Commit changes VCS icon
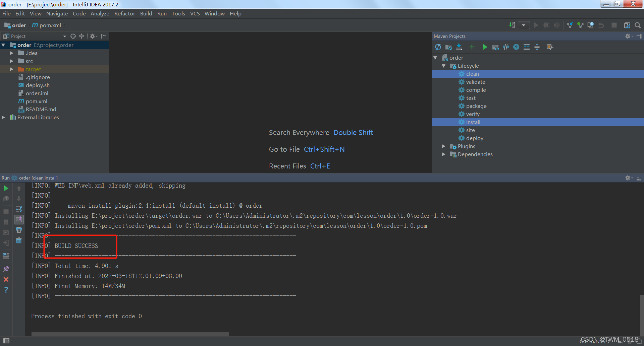The width and height of the screenshot is (644, 346). (x=580, y=25)
